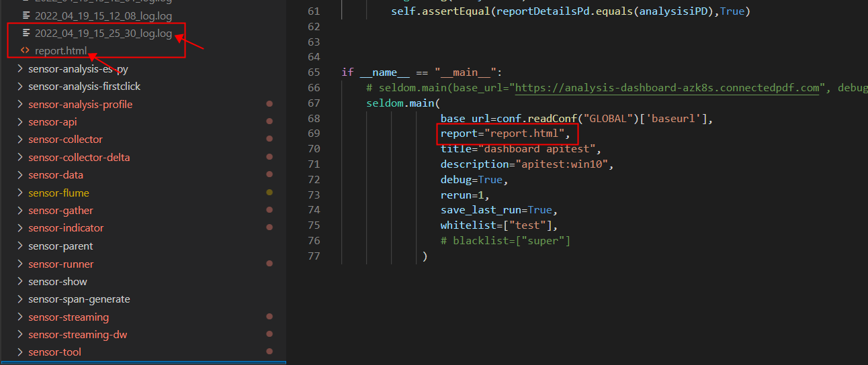
Task: Expand the sensor-api folder chevron
Action: [x=20, y=121]
